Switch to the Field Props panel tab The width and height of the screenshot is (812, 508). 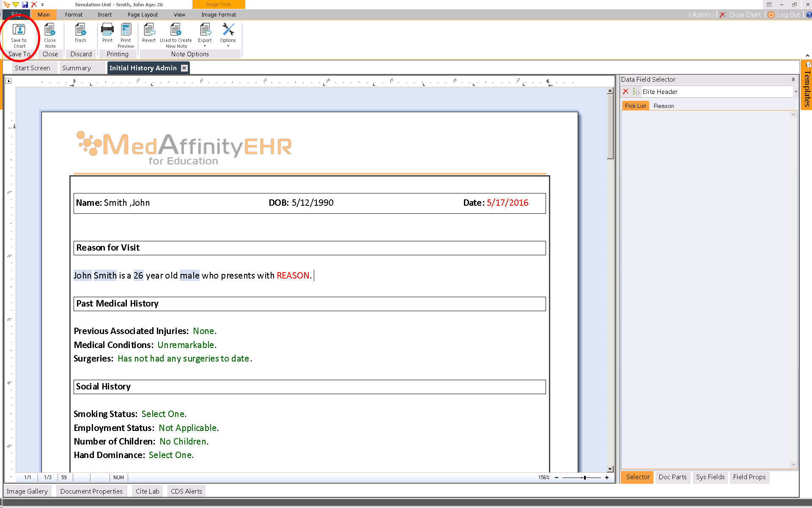click(749, 477)
